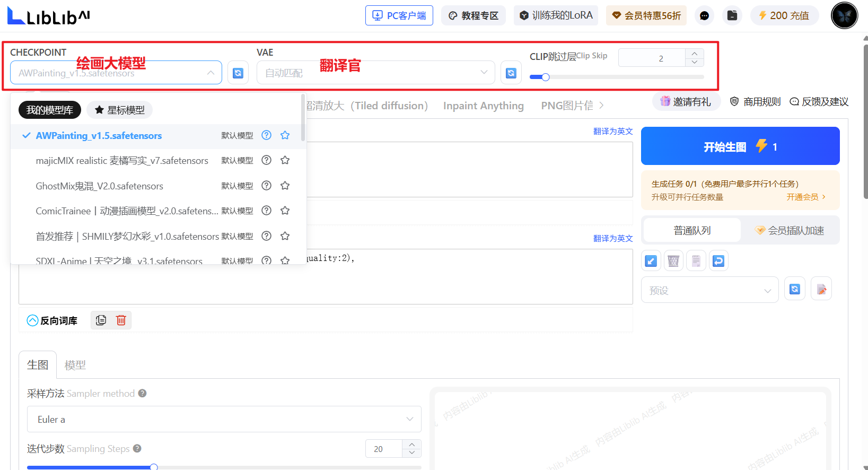This screenshot has height=470, width=868.
Task: Refresh the VAE list
Action: click(511, 73)
